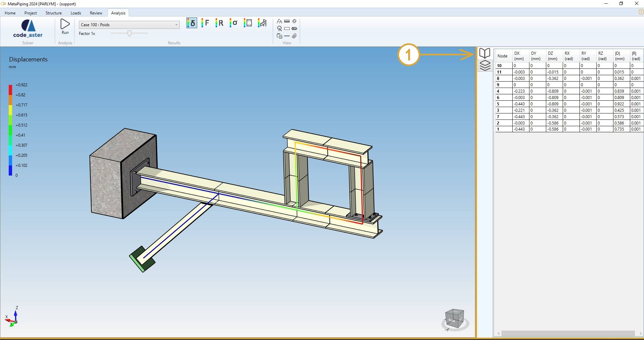Show the stresses (σ) result
644x340 pixels.
pyautogui.click(x=233, y=23)
